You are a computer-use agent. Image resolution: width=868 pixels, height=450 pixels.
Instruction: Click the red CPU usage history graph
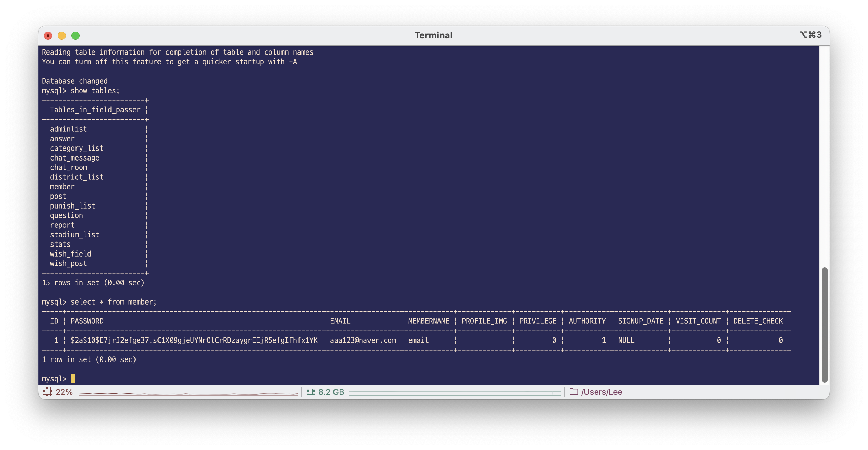tap(188, 394)
